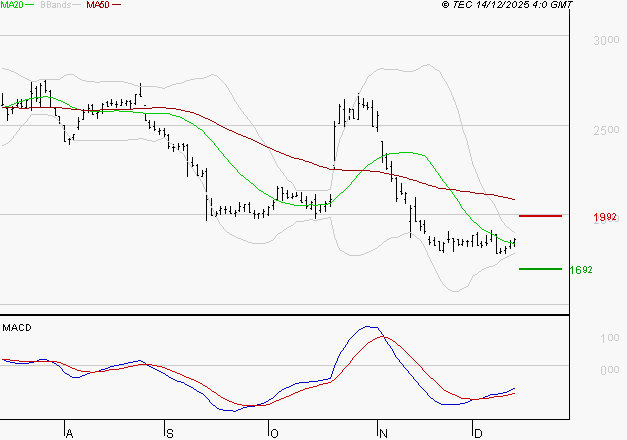
Task: Click the TEC copyright timestamp text
Action: point(507,5)
